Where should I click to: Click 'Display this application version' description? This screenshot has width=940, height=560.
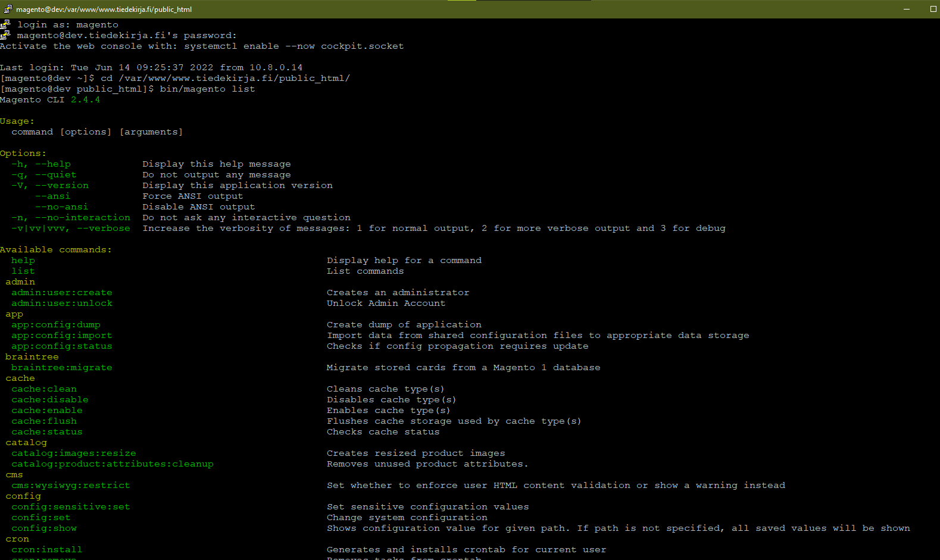pyautogui.click(x=238, y=186)
